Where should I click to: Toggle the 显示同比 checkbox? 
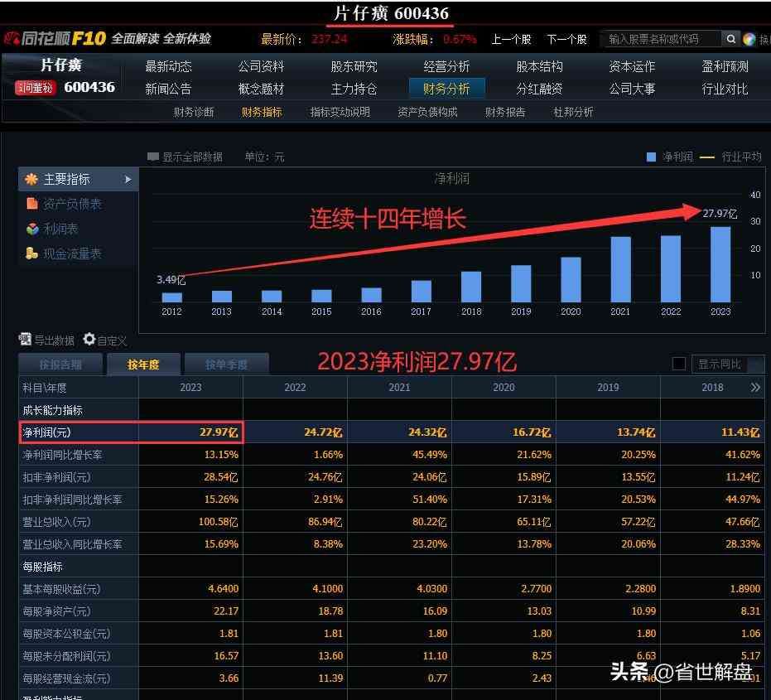pyautogui.click(x=679, y=364)
